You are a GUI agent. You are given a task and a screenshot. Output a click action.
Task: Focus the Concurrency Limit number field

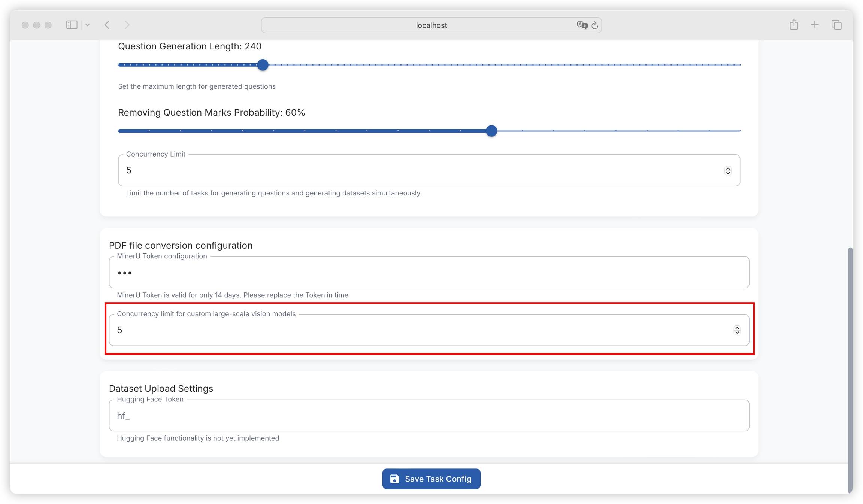click(412, 170)
